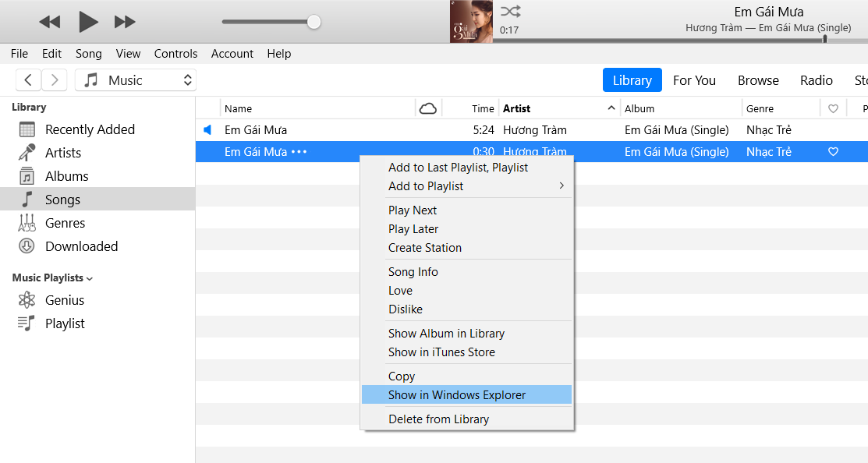Unlove the selected Em Gái Mưa track
Viewport: 868px width, 463px height.
(834, 151)
